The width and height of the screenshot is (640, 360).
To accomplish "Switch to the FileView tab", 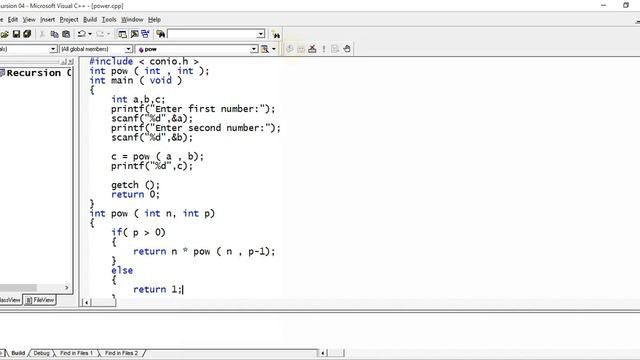I will tap(40, 300).
